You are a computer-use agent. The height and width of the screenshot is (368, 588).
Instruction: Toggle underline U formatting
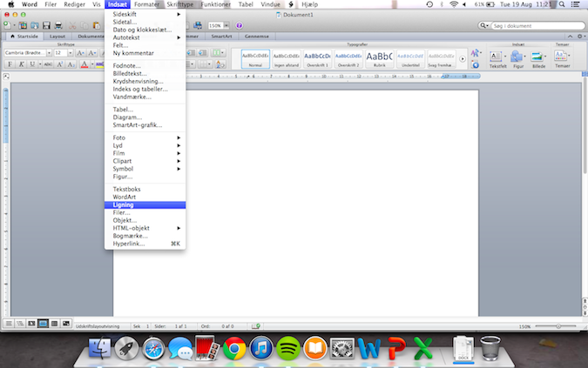pyautogui.click(x=32, y=64)
